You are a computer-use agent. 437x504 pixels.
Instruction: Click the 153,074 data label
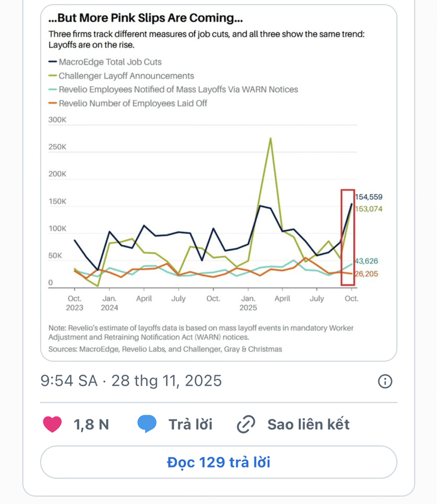tap(369, 209)
